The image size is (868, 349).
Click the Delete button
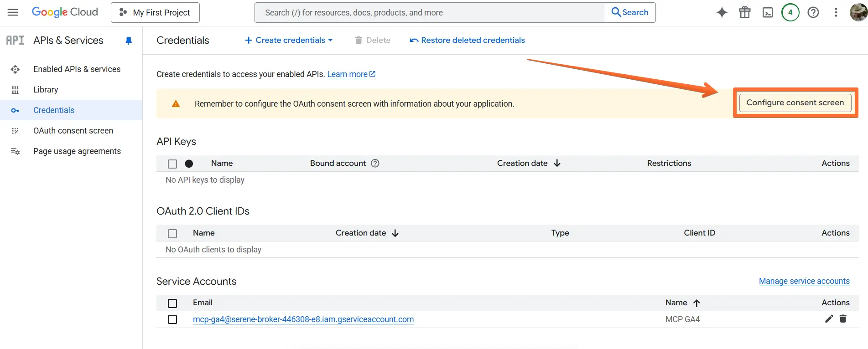tap(373, 40)
